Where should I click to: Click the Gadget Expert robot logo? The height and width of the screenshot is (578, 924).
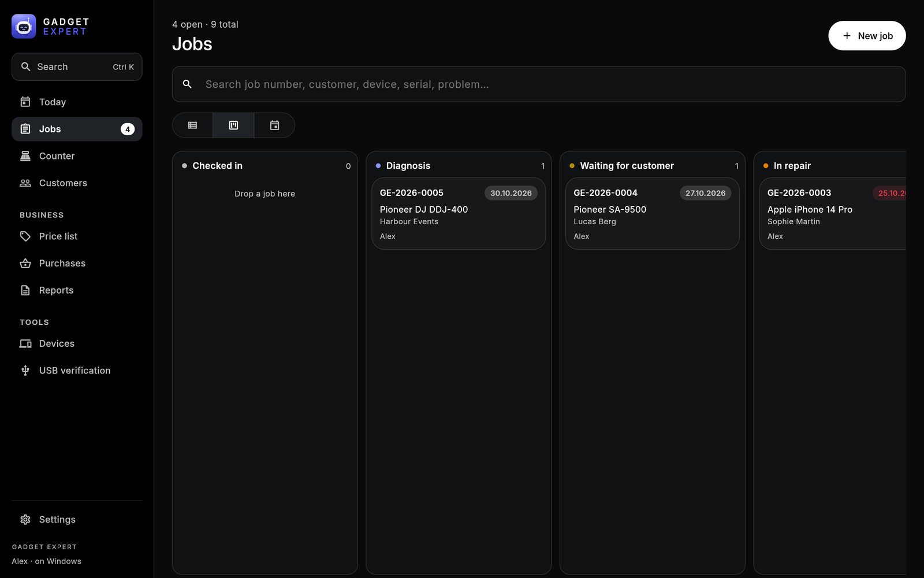pyautogui.click(x=24, y=26)
